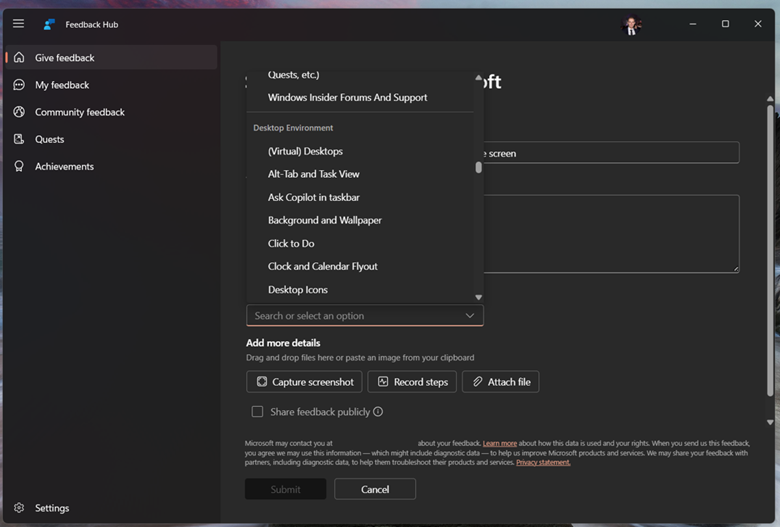Click the Search or select an option field

[x=365, y=316]
